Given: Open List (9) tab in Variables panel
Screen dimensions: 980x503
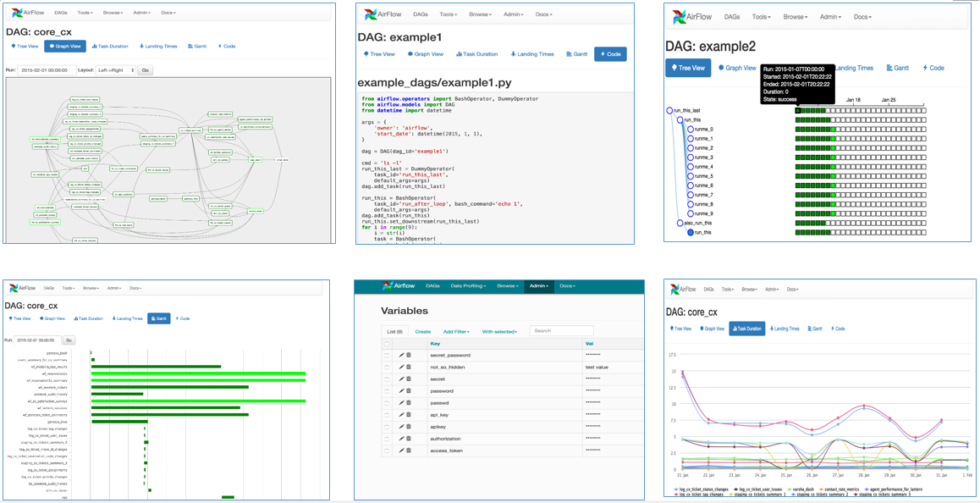Looking at the screenshot, I should (x=394, y=332).
